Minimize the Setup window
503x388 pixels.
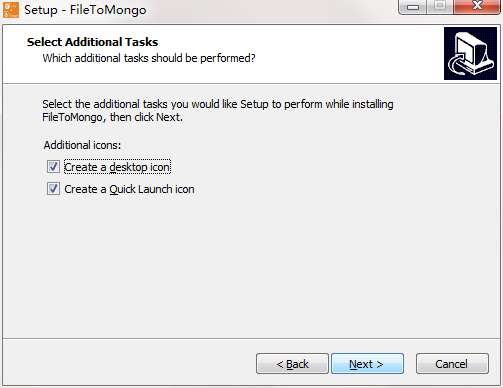click(412, 7)
